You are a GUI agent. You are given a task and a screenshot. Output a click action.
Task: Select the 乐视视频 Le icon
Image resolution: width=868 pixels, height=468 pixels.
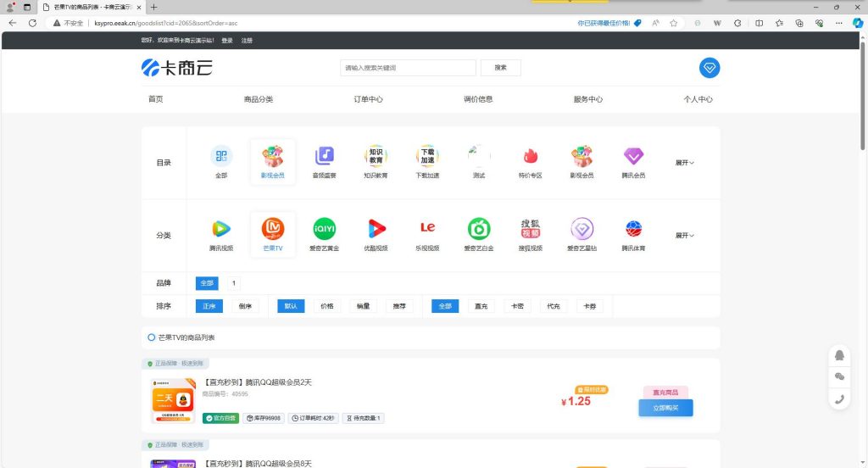[427, 227]
